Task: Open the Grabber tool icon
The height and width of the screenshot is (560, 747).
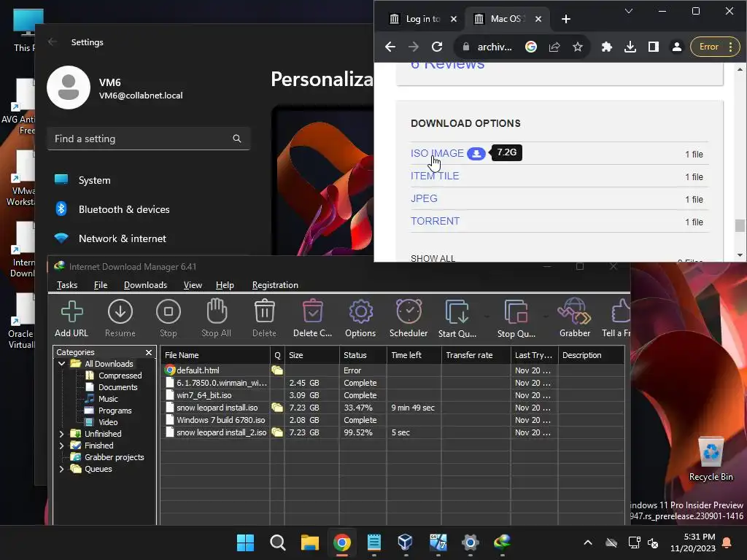Action: coord(575,318)
